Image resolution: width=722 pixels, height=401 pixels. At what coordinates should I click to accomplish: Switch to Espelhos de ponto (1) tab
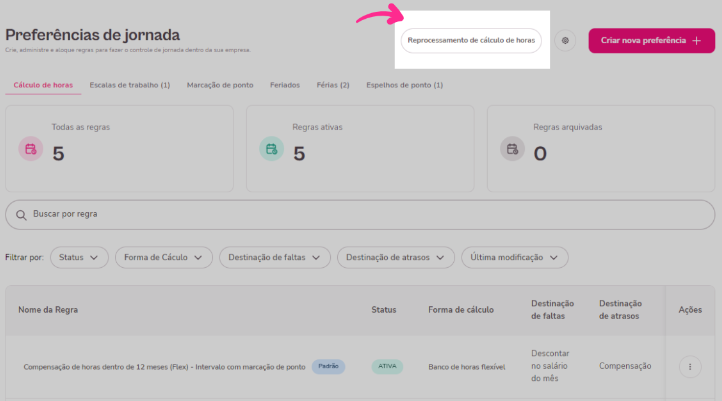coord(405,85)
